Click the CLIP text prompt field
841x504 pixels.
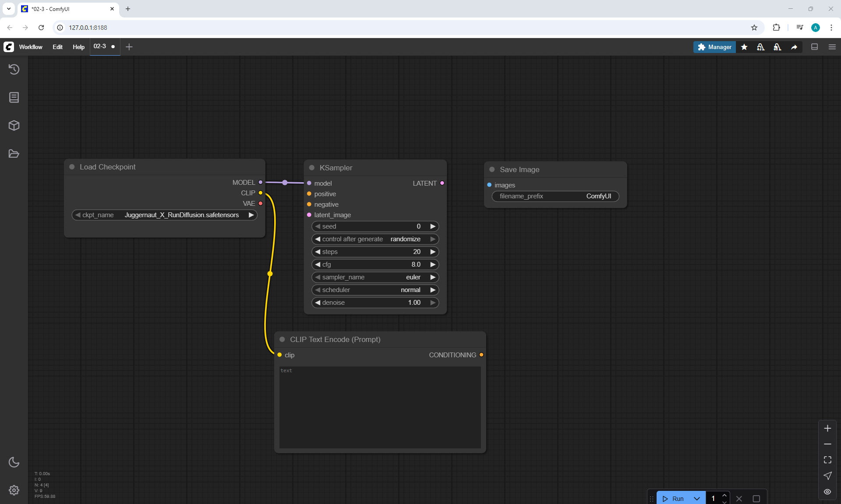(x=380, y=407)
